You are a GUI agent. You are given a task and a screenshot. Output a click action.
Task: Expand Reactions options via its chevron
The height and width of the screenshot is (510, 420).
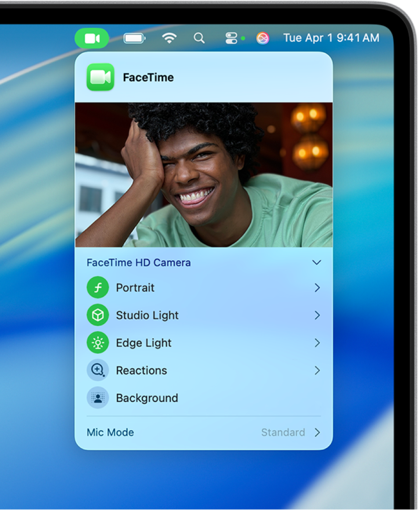[317, 371]
